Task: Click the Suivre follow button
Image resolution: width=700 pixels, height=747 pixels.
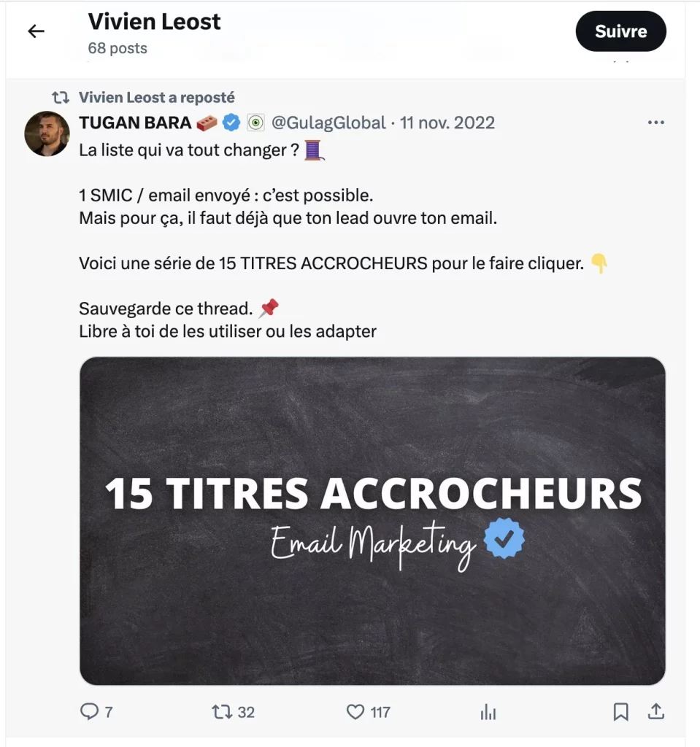Action: click(621, 31)
